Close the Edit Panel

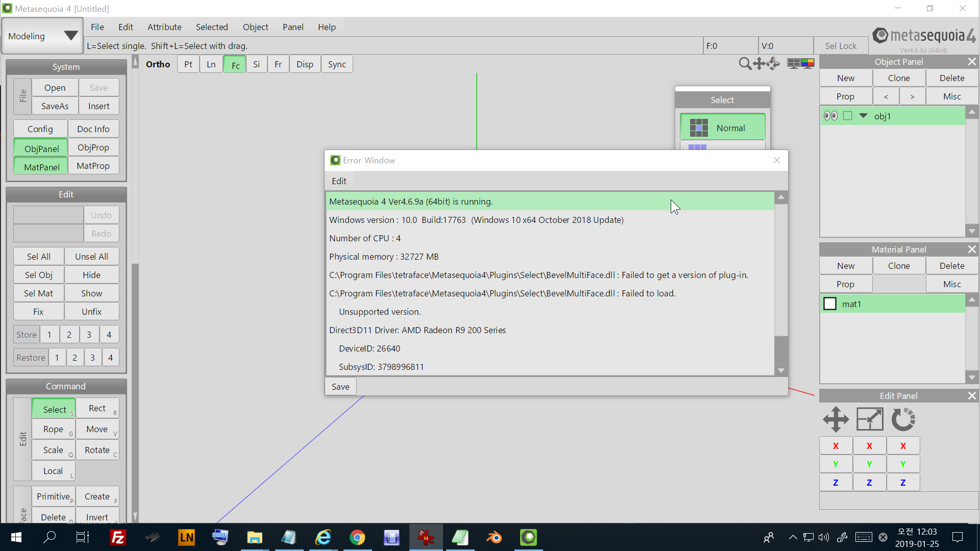(x=972, y=396)
